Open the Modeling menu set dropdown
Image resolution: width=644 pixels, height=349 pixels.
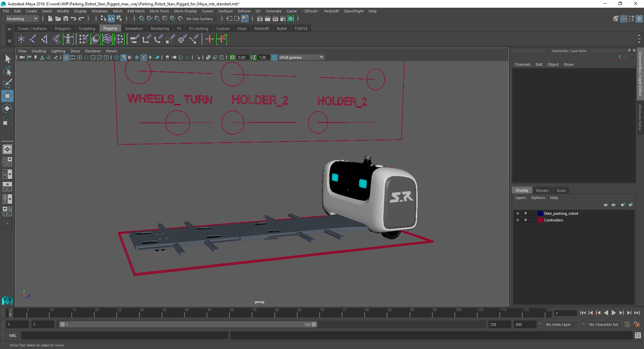tap(22, 19)
